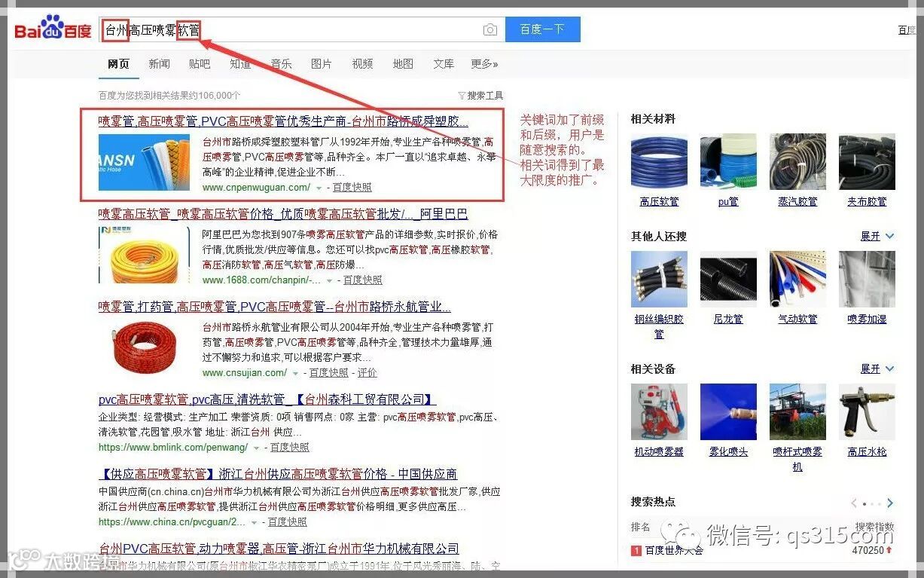Open the 搜索工具 filter
The image size is (924, 578).
tap(480, 96)
